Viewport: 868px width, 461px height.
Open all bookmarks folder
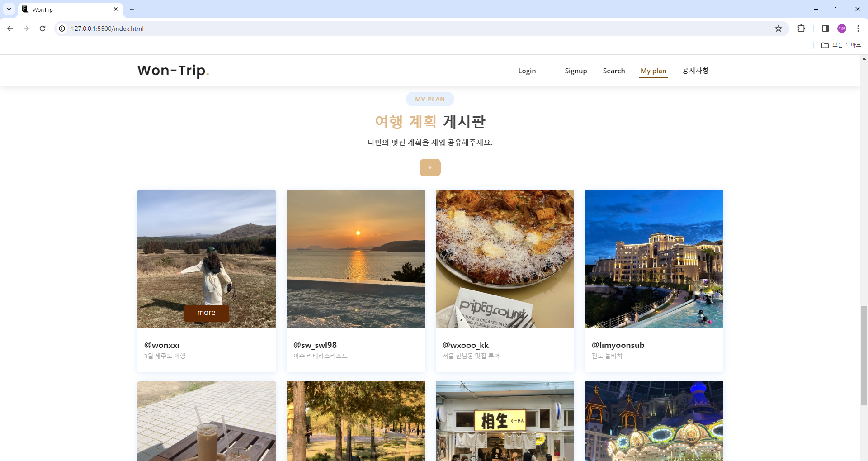(x=841, y=45)
